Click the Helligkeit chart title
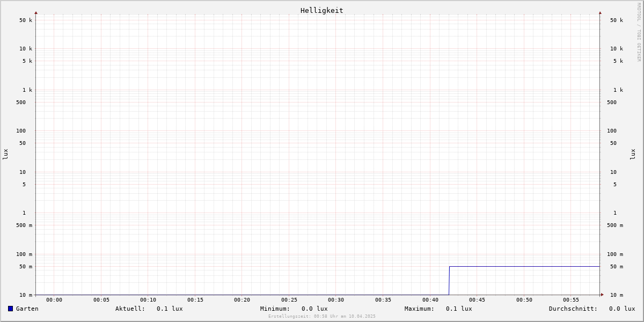This screenshot has height=322, width=644. pyautogui.click(x=322, y=10)
